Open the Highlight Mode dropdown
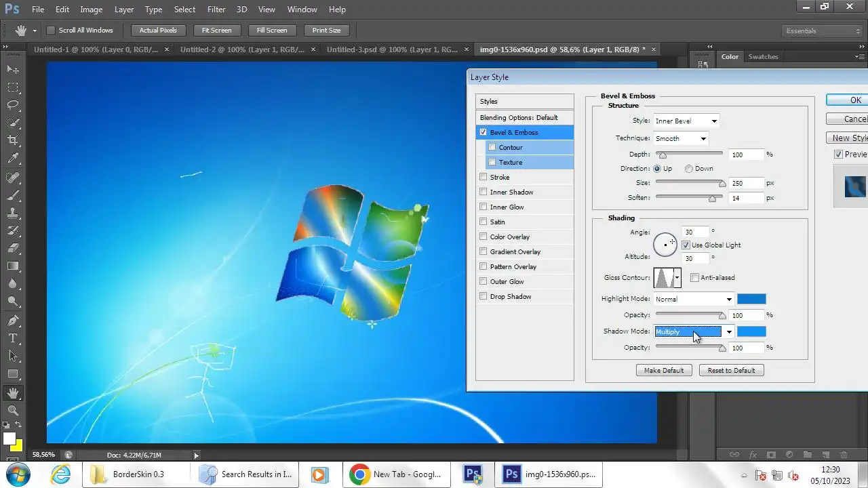This screenshot has width=868, height=488. pos(694,299)
